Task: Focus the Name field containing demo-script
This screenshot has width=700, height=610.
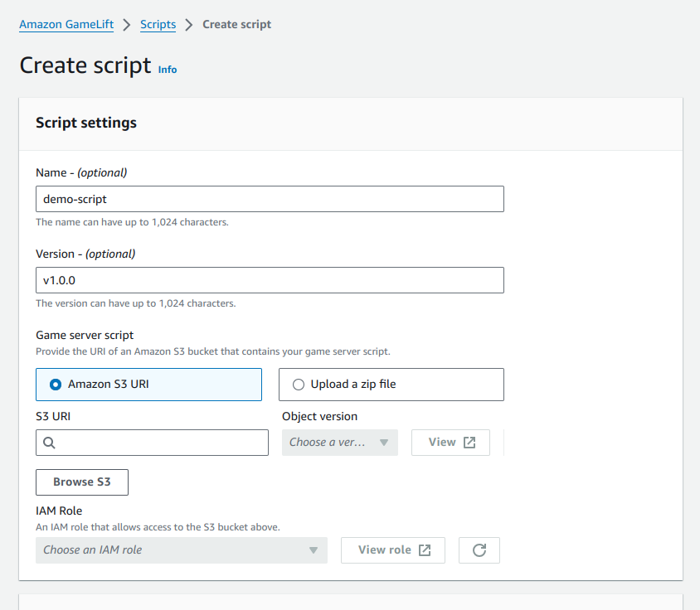Action: click(x=270, y=199)
